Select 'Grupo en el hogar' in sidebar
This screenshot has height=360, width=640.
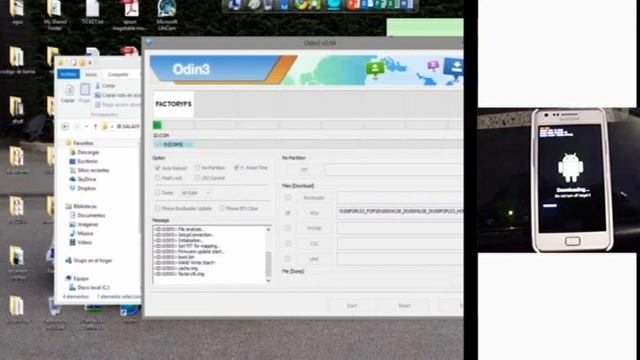(89, 260)
